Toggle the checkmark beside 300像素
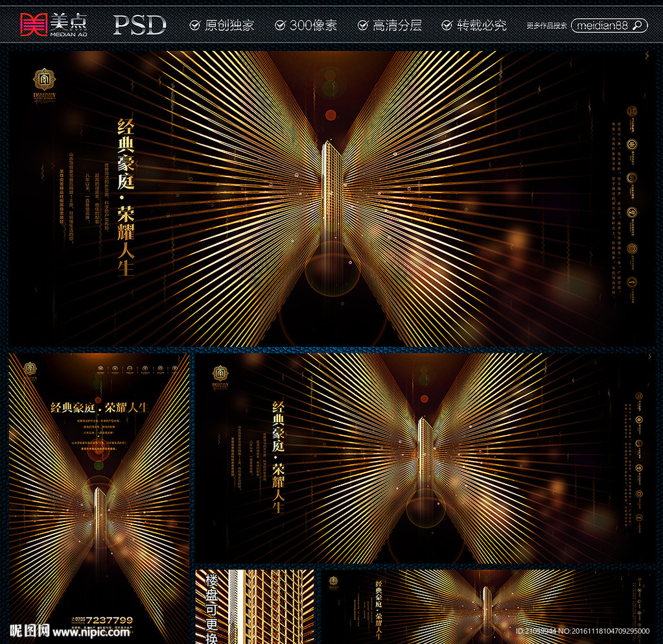This screenshot has width=663, height=644. (279, 25)
